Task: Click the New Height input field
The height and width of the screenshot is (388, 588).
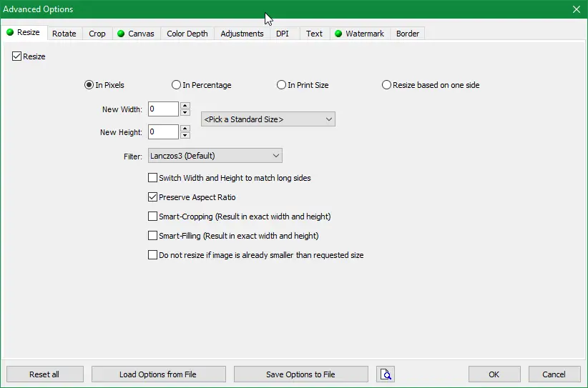Action: [163, 131]
